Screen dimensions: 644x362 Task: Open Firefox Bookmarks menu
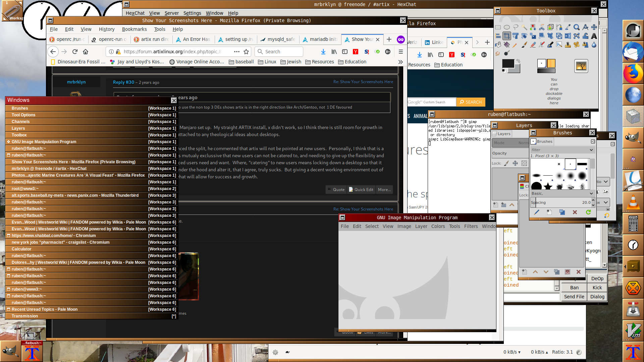[x=134, y=29]
